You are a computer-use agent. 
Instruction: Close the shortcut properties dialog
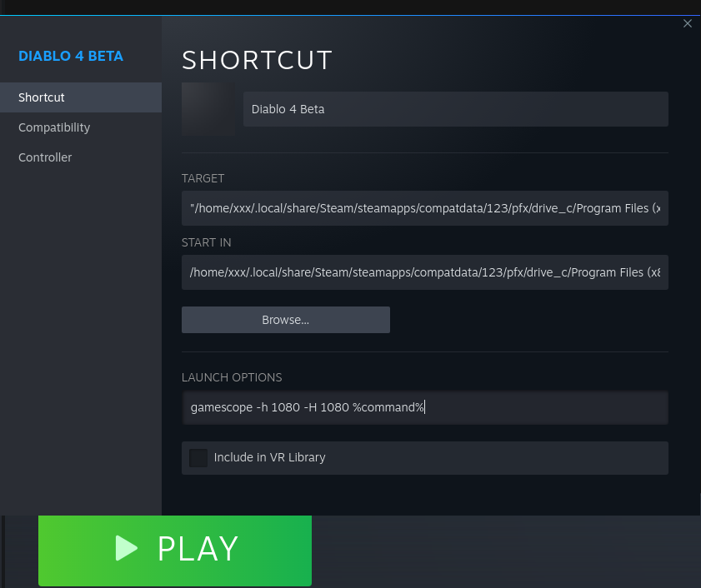pos(688,23)
